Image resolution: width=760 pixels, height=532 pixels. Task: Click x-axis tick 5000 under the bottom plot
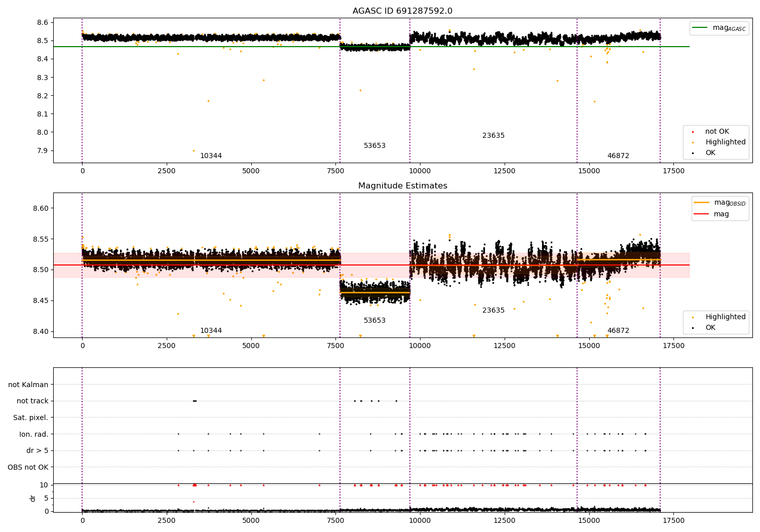251,520
